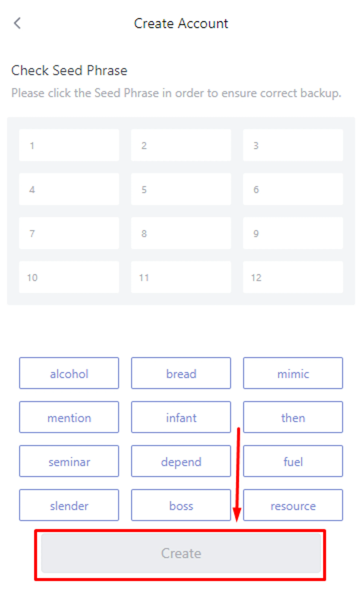Select the seed word 'resource'

[293, 506]
